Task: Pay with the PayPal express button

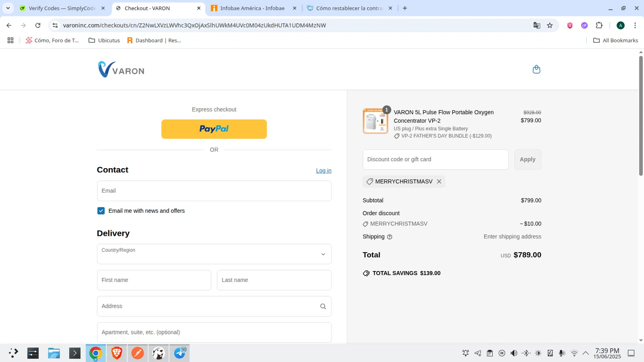Action: click(x=214, y=129)
